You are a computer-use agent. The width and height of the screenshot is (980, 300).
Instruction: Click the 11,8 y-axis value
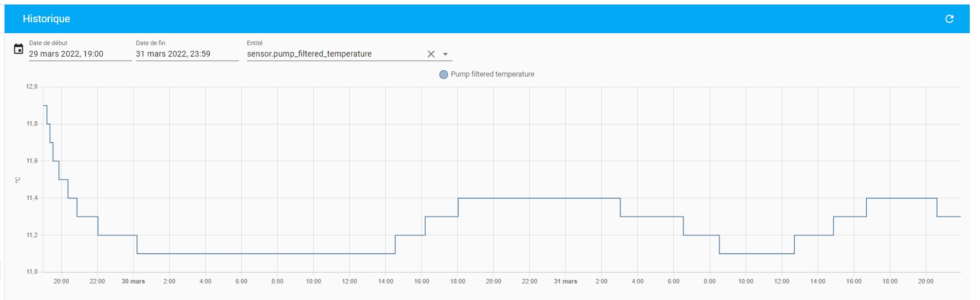click(x=31, y=124)
